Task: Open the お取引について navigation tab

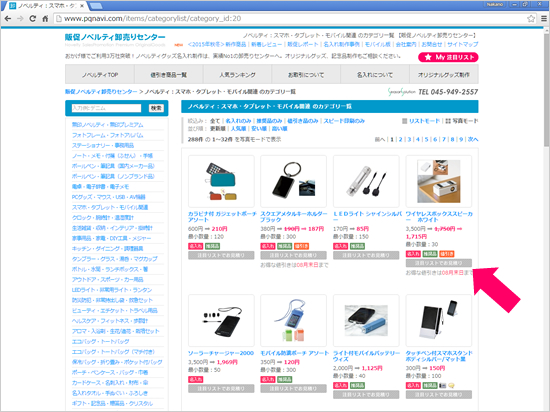Action: 306,75
